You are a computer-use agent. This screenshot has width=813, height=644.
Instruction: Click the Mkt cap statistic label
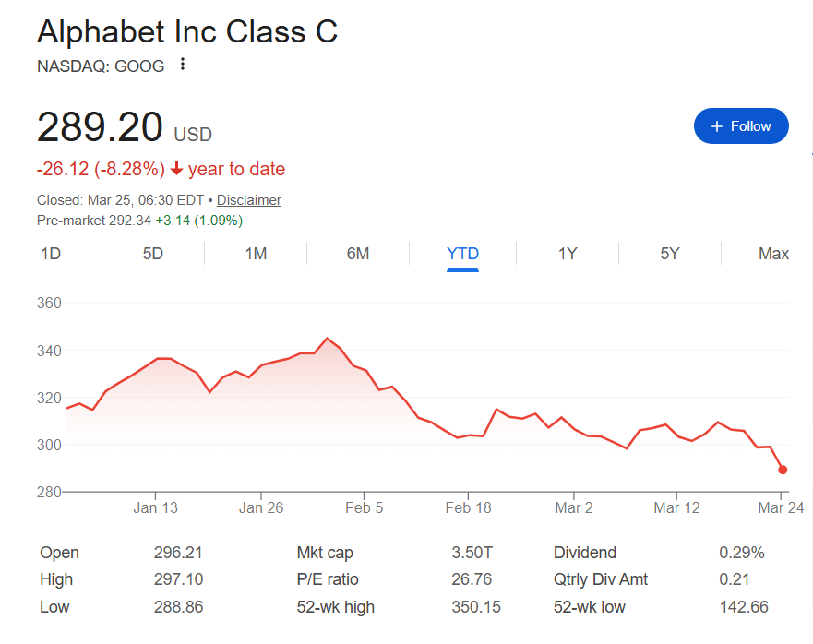[x=325, y=553]
